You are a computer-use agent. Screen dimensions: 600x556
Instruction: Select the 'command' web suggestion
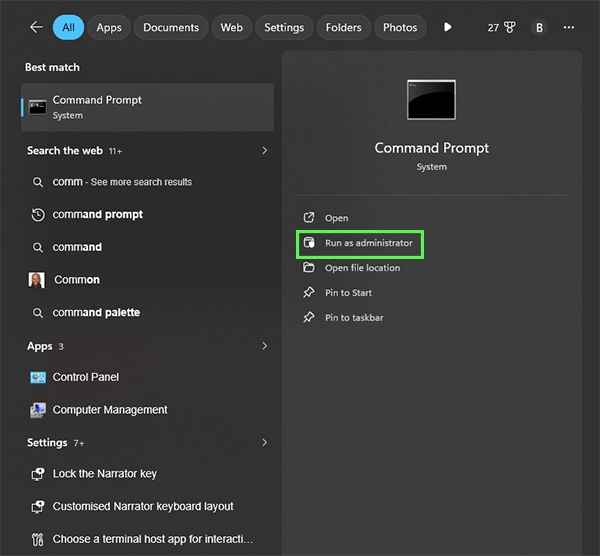coord(147,247)
